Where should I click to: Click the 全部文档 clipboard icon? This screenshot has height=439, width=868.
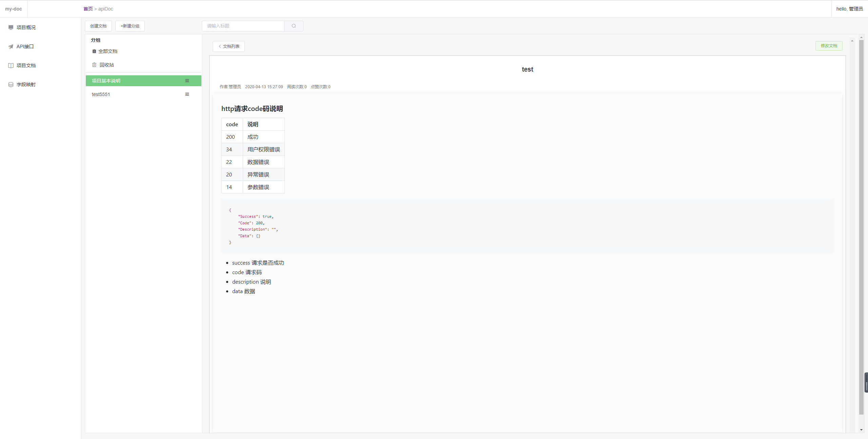(x=94, y=51)
